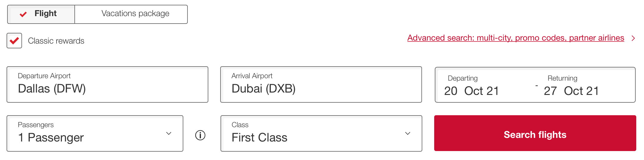This screenshot has width=644, height=160.
Task: Click the Departing label in date box
Action: pos(462,78)
